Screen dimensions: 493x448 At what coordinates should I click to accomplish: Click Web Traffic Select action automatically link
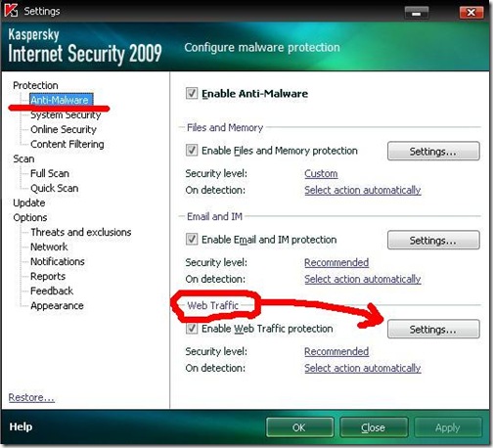point(363,368)
